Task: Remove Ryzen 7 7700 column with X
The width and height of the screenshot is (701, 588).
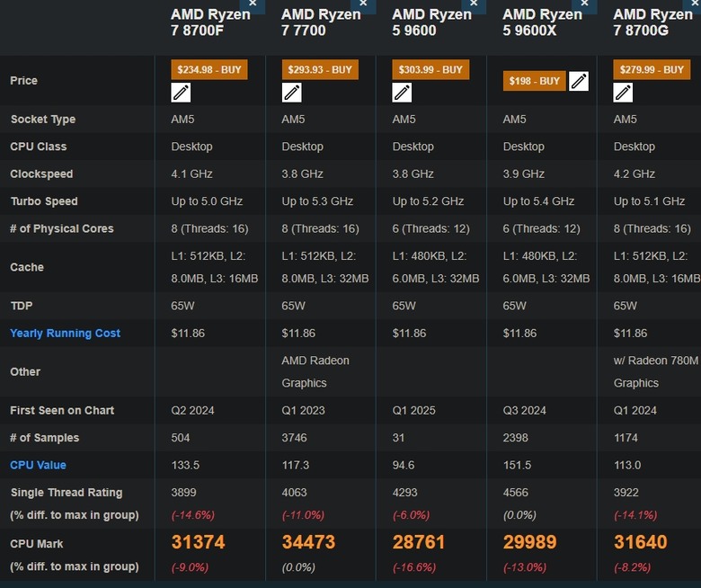Action: coord(363,4)
